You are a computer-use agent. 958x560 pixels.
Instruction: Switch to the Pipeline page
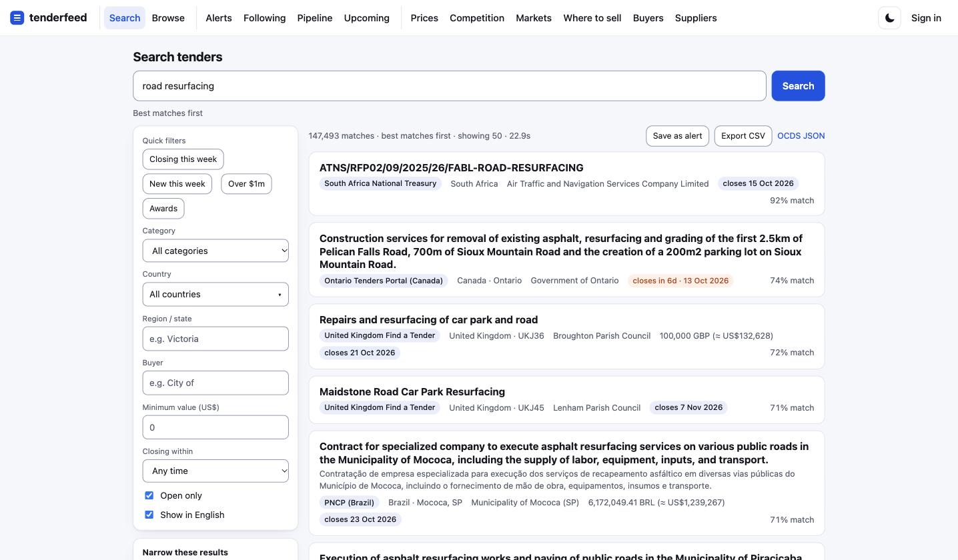(315, 18)
